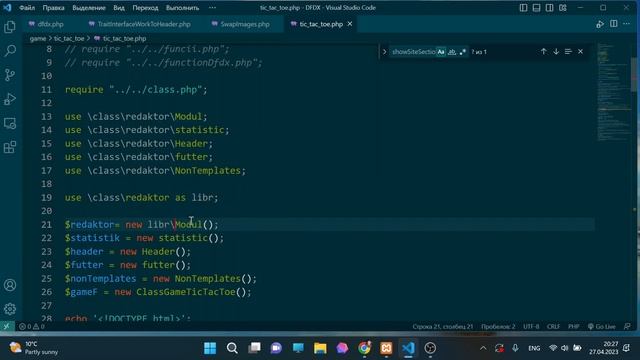This screenshot has width=640, height=360.
Task: Click ClassGameTicTacToe on line 26
Action: (x=186, y=292)
